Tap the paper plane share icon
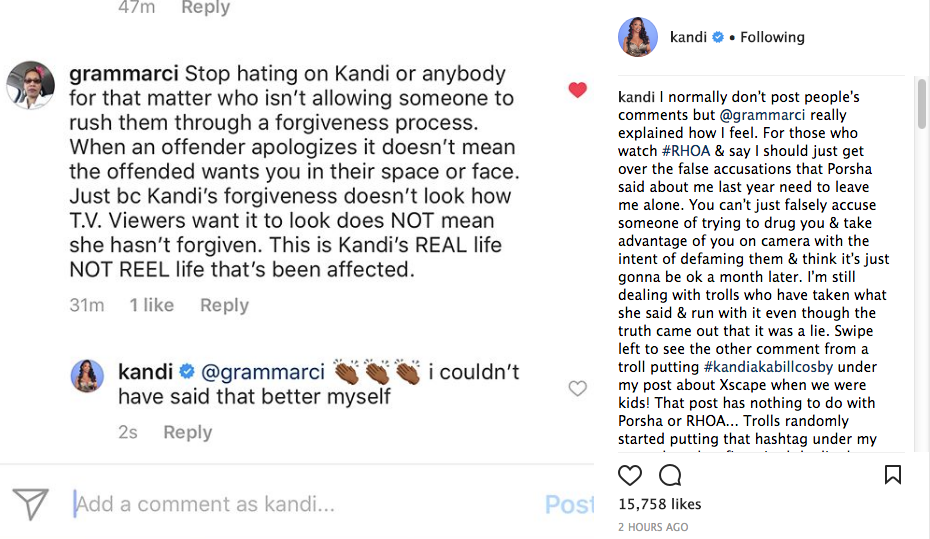The width and height of the screenshot is (930, 539). [x=31, y=504]
